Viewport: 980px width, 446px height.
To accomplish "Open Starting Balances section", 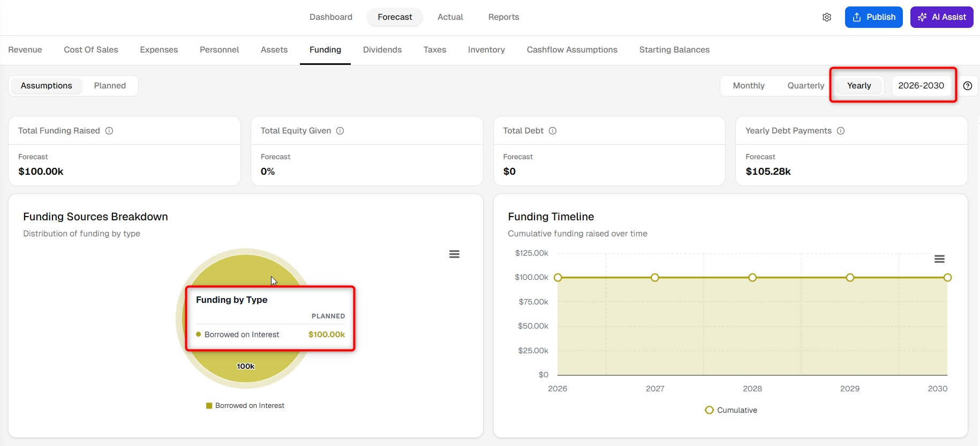I will click(x=674, y=50).
